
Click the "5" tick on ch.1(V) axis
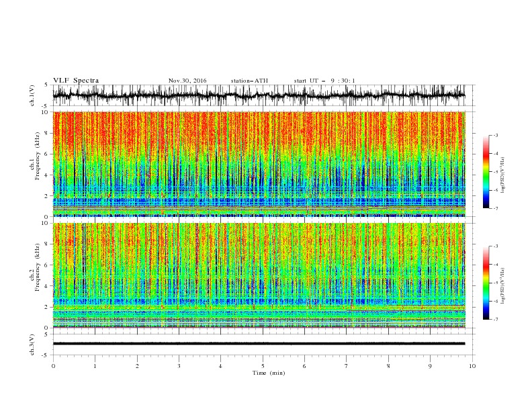click(x=46, y=85)
